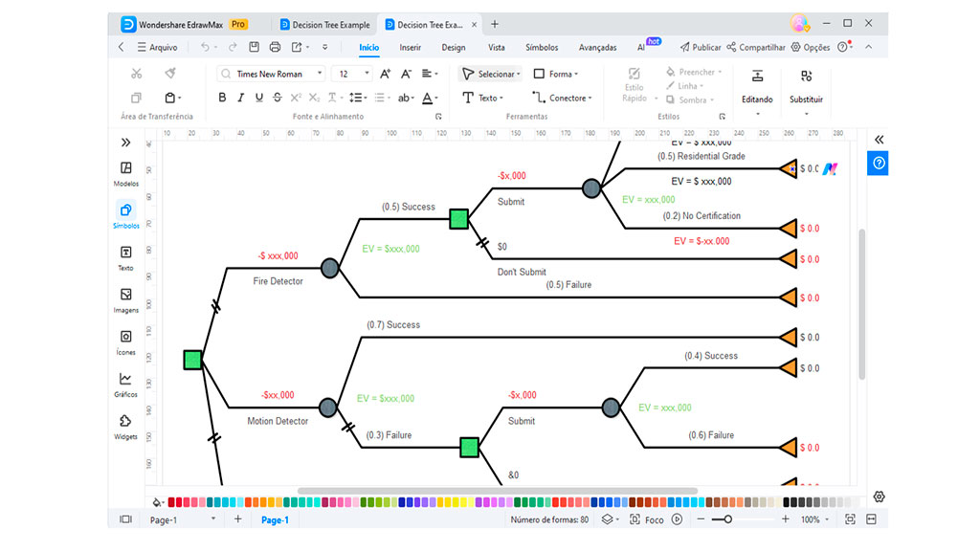The width and height of the screenshot is (980, 551).
Task: Open the Arquivo file menu
Action: point(158,48)
